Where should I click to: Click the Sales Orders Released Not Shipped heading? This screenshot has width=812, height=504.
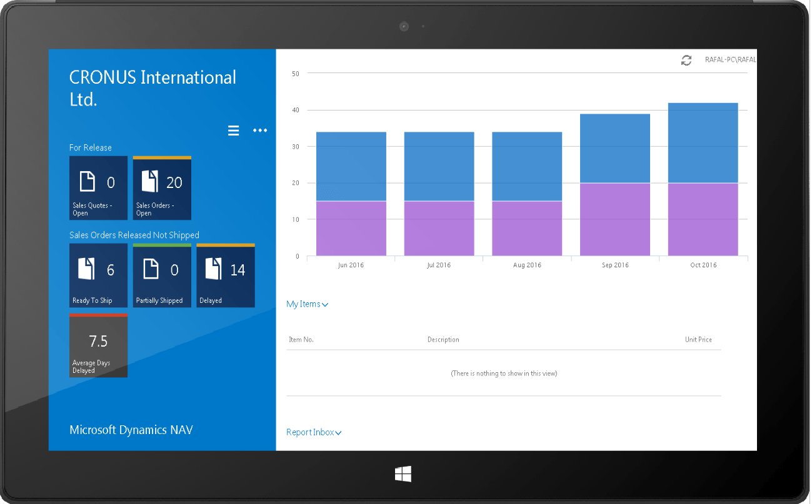click(134, 235)
